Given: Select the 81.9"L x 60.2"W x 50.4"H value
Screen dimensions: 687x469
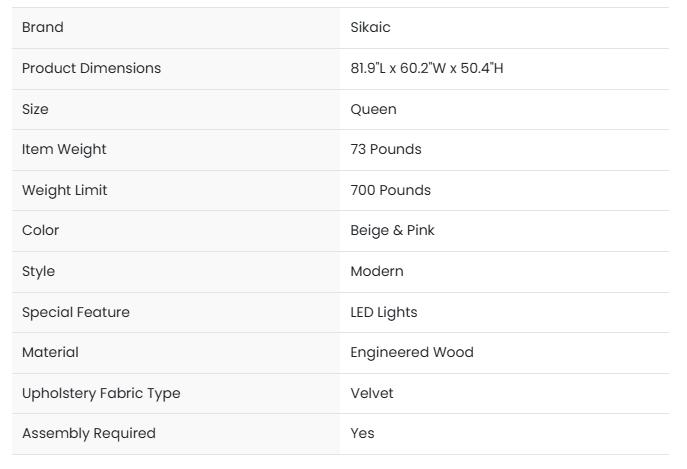Looking at the screenshot, I should point(427,69).
